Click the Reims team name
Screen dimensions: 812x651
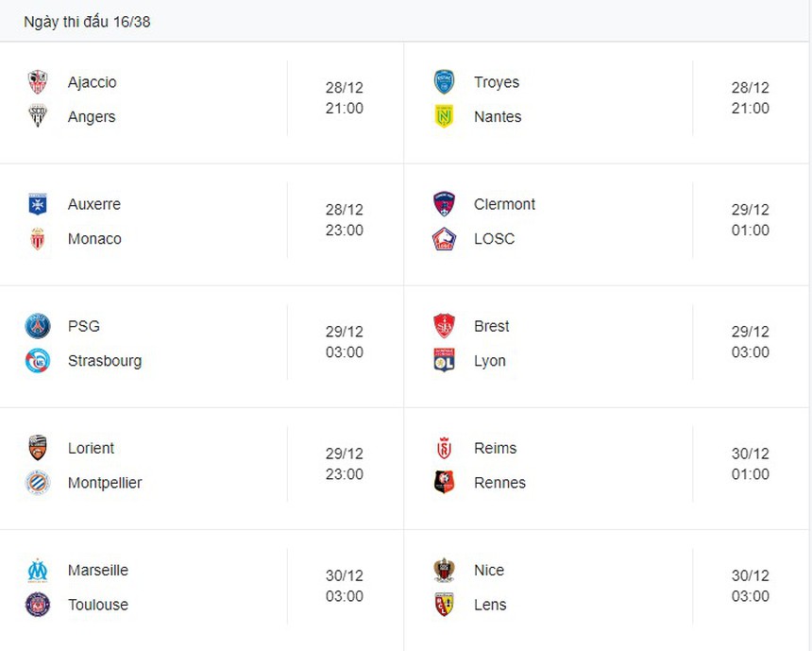496,448
